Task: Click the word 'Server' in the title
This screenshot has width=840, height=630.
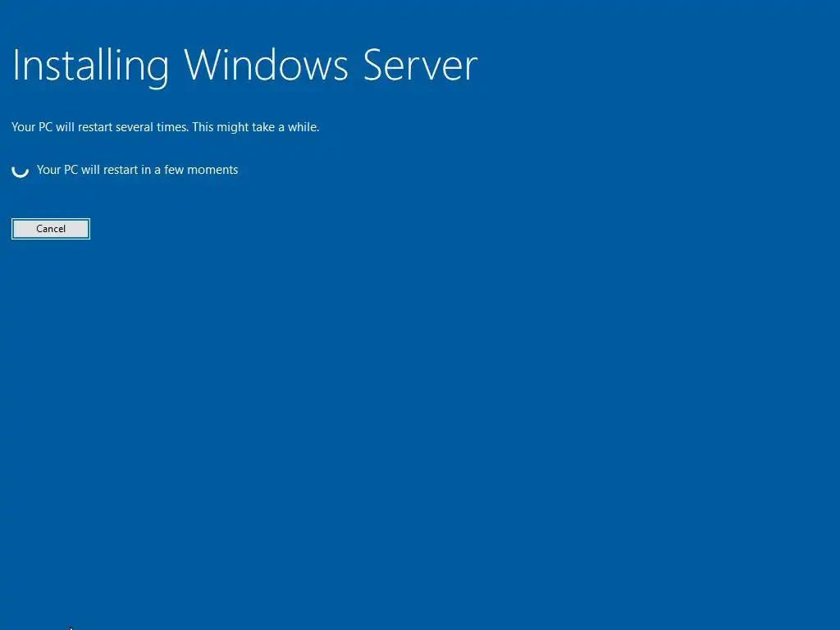Action: pos(420,66)
